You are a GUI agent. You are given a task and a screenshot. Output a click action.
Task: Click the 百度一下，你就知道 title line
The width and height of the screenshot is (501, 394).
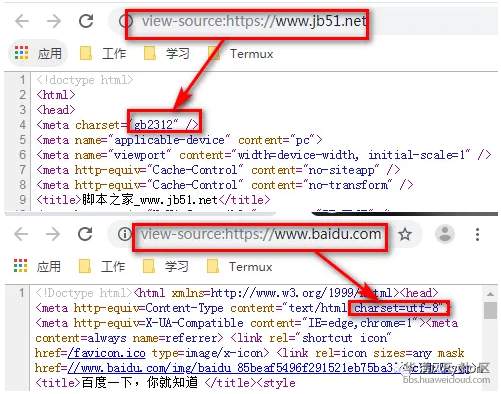165,383
